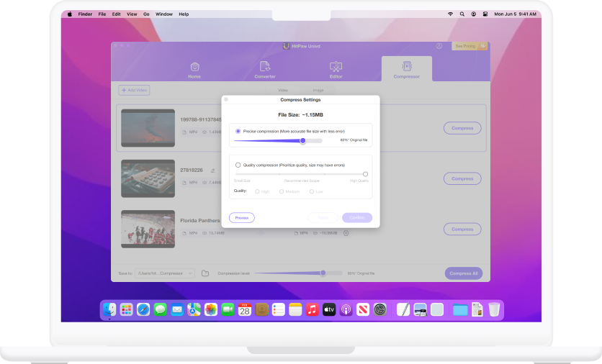Screen dimensions: 602x364
Task: Open the Save to path dropdown
Action: tap(165, 273)
